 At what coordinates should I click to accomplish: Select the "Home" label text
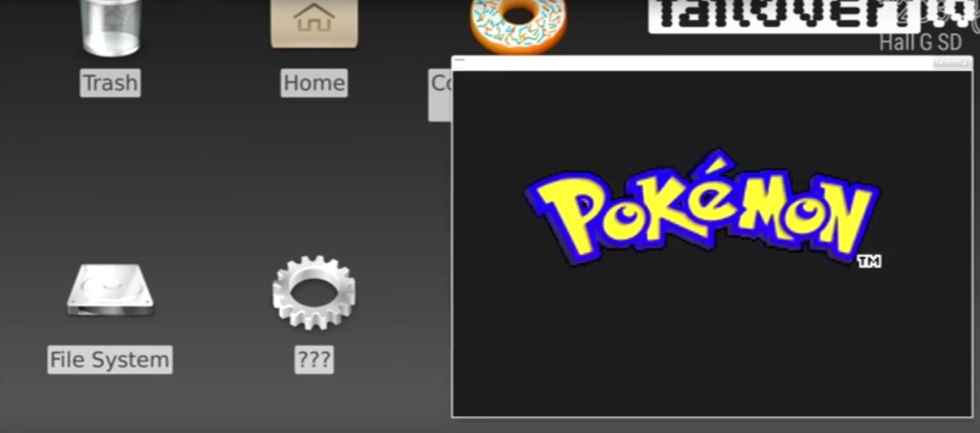pos(314,83)
